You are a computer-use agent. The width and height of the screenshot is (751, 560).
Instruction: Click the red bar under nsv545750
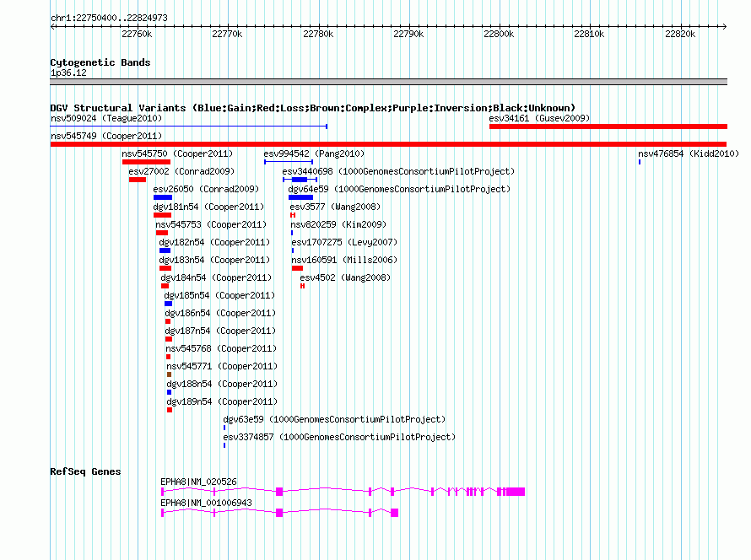(146, 162)
